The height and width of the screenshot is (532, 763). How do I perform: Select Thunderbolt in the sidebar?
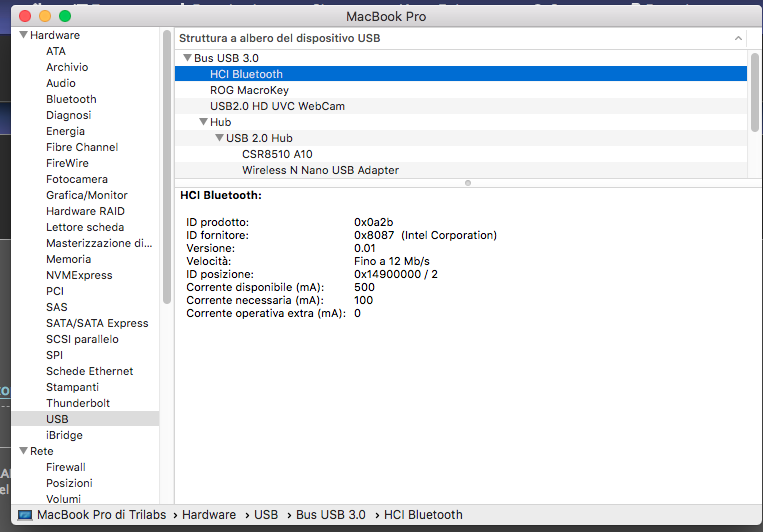(x=78, y=404)
